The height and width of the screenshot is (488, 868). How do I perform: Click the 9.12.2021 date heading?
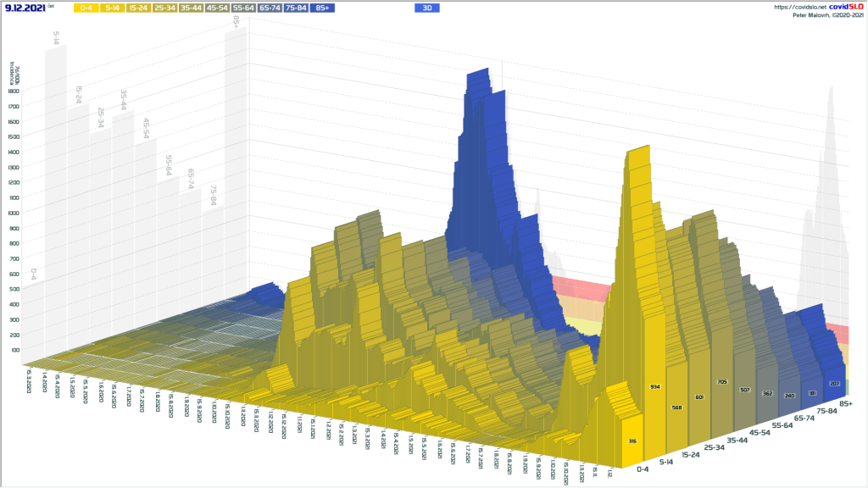(25, 8)
